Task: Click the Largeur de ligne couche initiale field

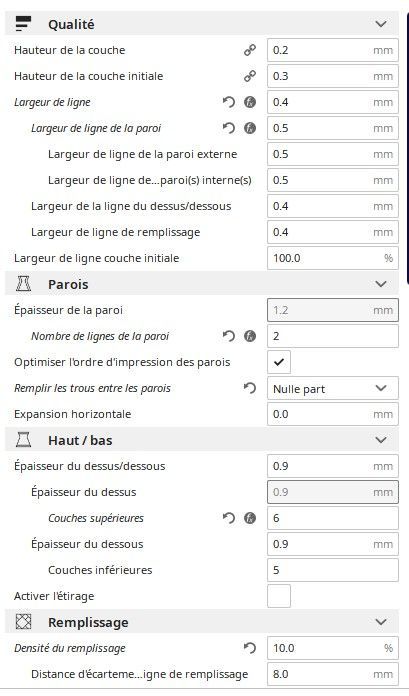Action: click(333, 258)
